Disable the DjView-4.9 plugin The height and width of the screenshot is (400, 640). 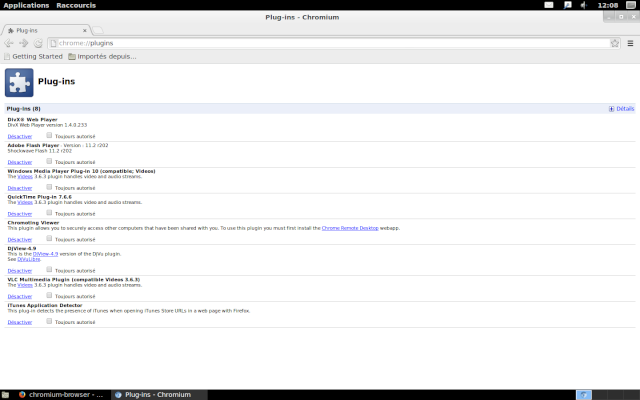[20, 271]
